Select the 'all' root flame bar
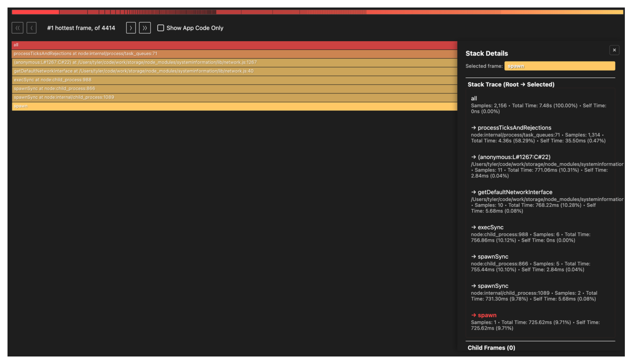The image size is (632, 364). click(234, 45)
